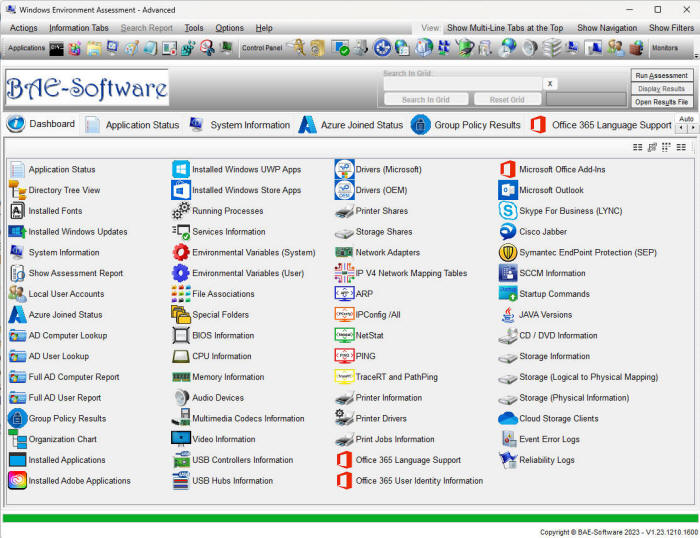700x538 pixels.
Task: Open Installed Windows UWP Apps icon
Action: pyautogui.click(x=181, y=169)
